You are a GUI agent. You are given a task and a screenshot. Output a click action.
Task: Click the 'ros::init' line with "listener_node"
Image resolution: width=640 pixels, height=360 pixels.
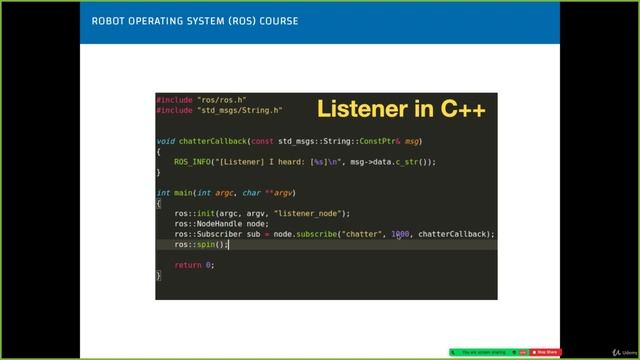262,213
